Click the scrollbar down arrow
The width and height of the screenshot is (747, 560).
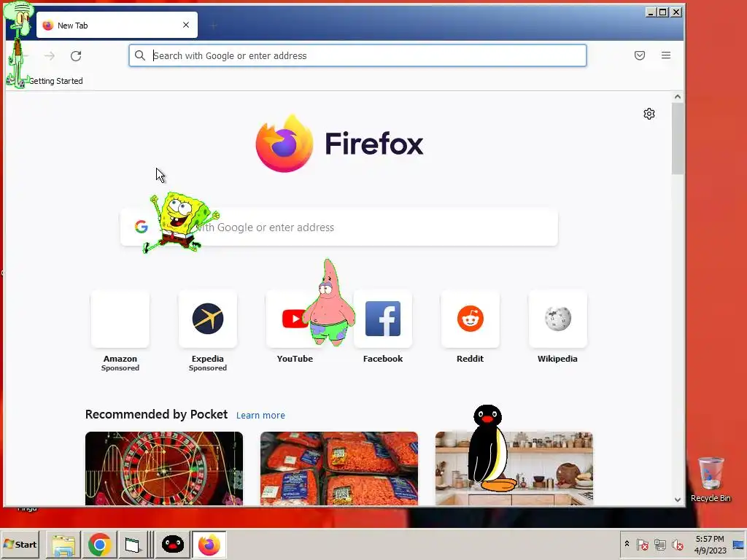click(x=678, y=499)
